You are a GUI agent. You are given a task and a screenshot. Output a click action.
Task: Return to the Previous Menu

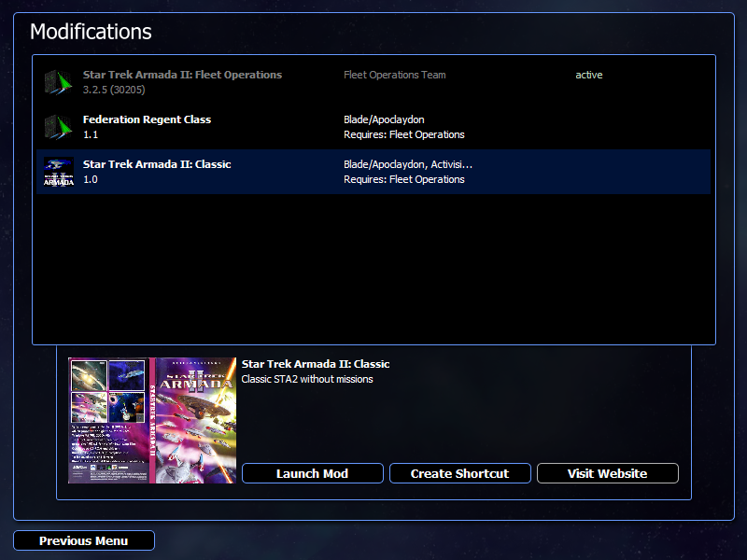coord(84,540)
